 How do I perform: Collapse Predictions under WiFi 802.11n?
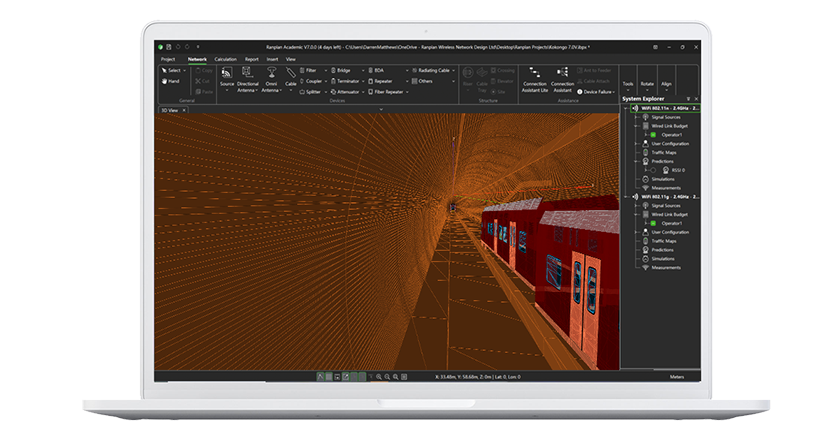point(636,161)
